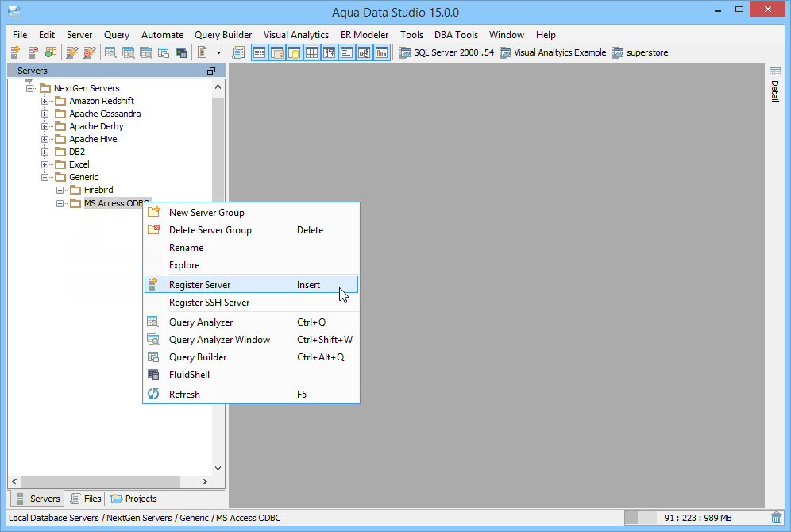Toggle the yellow cylinder view toolbar button
This screenshot has height=532, width=791.
(x=295, y=52)
